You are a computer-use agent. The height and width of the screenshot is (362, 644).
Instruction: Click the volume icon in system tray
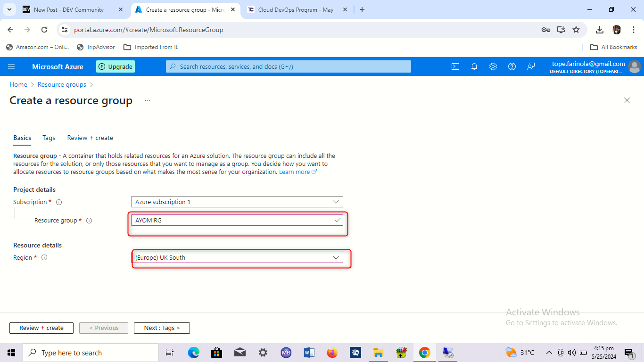pos(572,353)
